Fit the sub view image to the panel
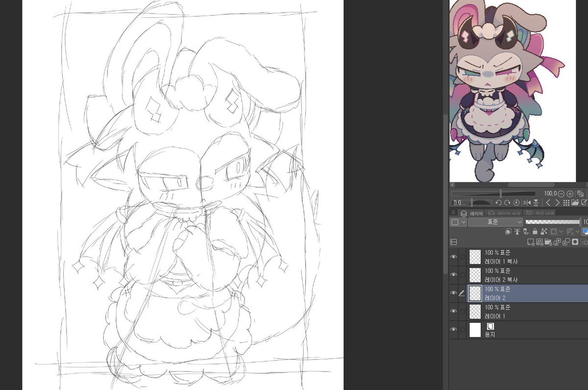Image resolution: width=588 pixels, height=390 pixels. click(580, 194)
